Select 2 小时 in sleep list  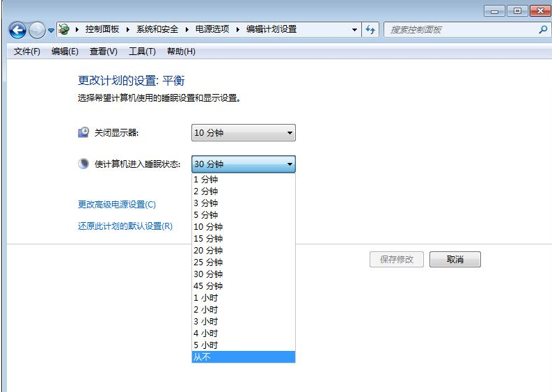click(x=243, y=310)
